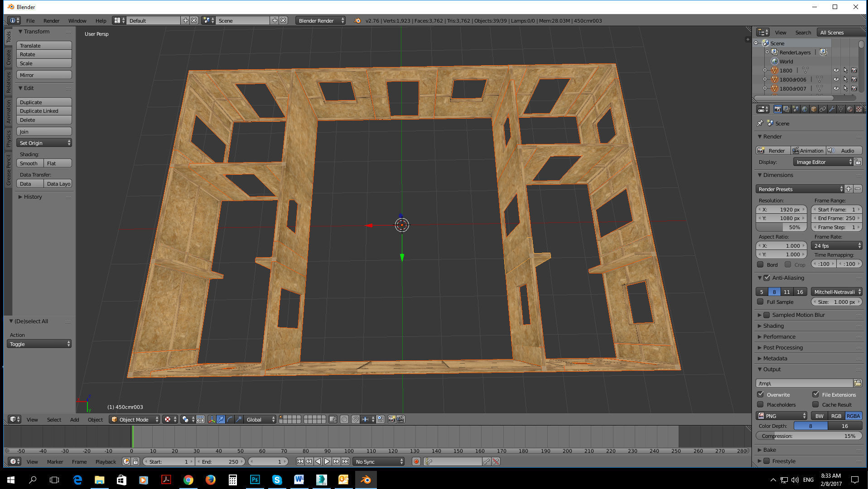Open Google Chrome from the taskbar
Viewport: 868px width, 489px height.
coord(188,479)
